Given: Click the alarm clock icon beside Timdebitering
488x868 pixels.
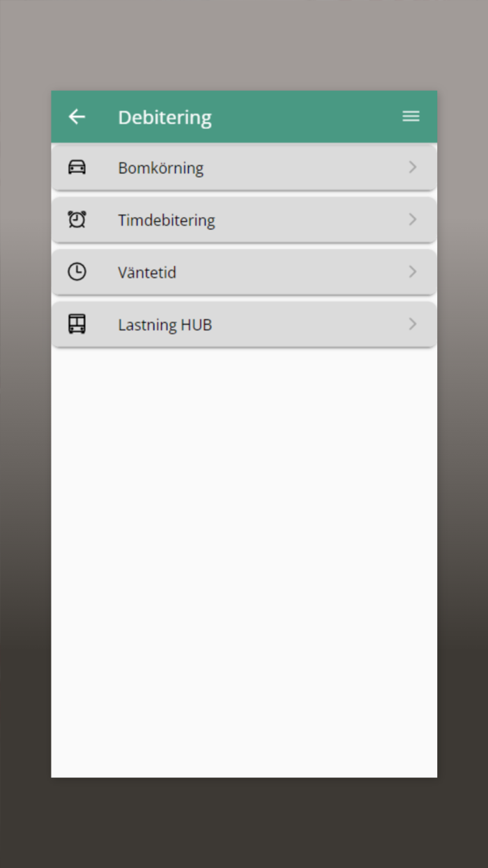Looking at the screenshot, I should pos(77,220).
